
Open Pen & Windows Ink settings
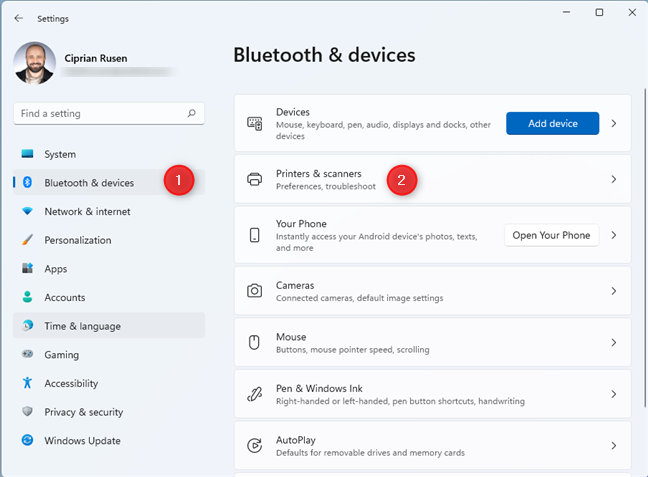(x=433, y=394)
